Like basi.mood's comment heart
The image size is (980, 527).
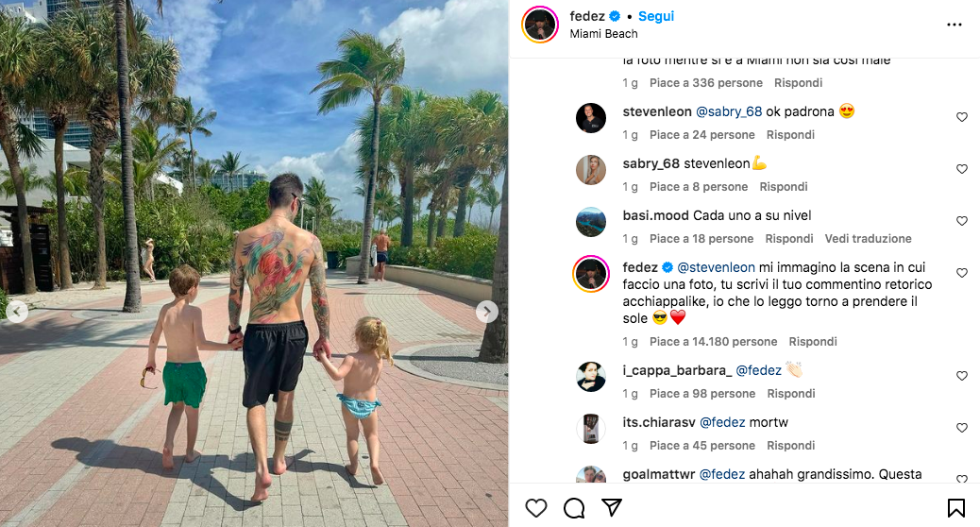pos(962,221)
